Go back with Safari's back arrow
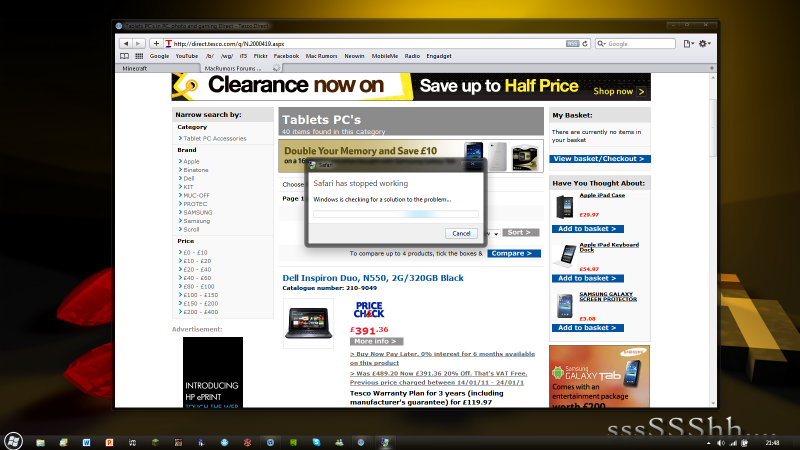 tap(126, 44)
